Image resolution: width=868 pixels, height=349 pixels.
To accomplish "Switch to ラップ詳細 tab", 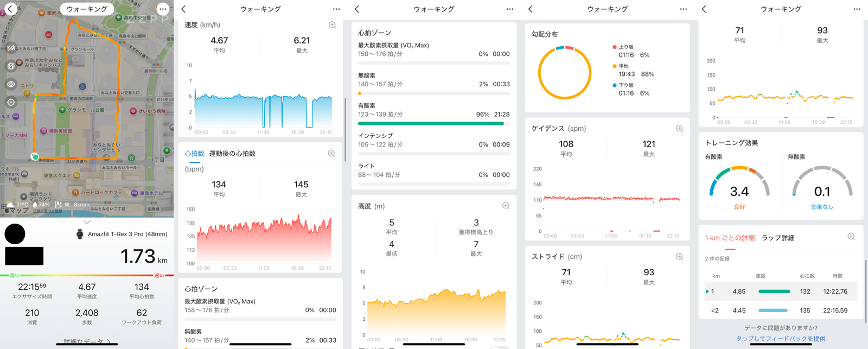I will click(778, 238).
